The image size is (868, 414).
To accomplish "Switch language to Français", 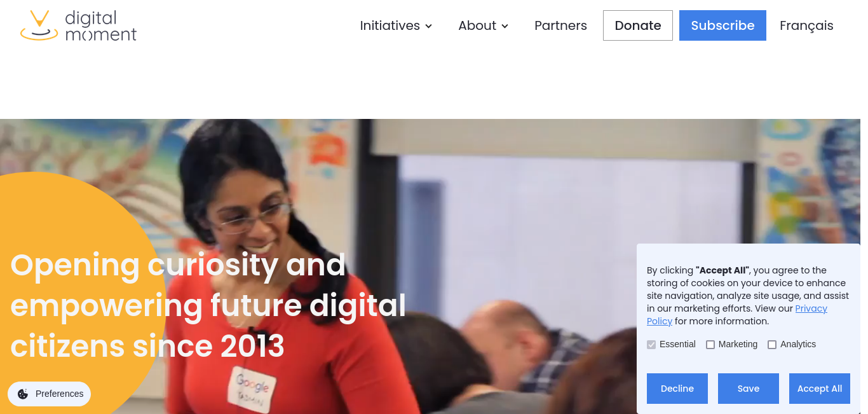I will (x=806, y=25).
